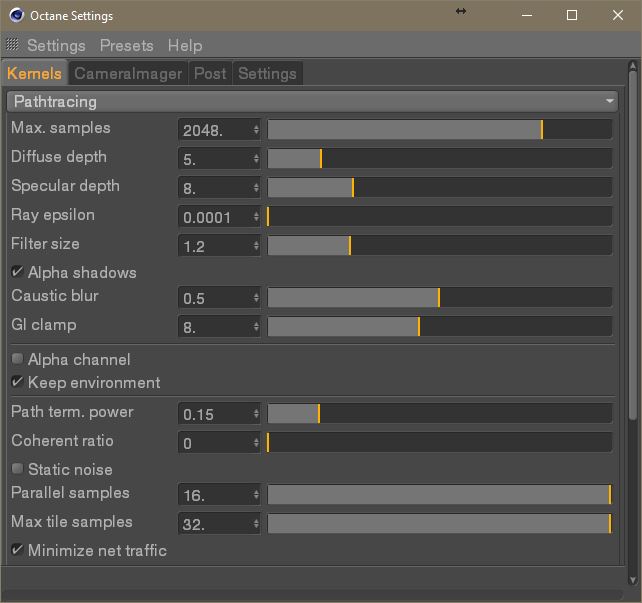The height and width of the screenshot is (603, 642).
Task: Open the Settings menu in menu bar
Action: click(x=56, y=45)
